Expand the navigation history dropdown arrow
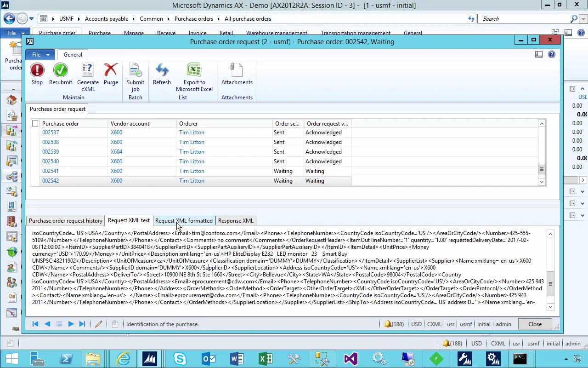Screen dimensions: 588x368 point(32,19)
